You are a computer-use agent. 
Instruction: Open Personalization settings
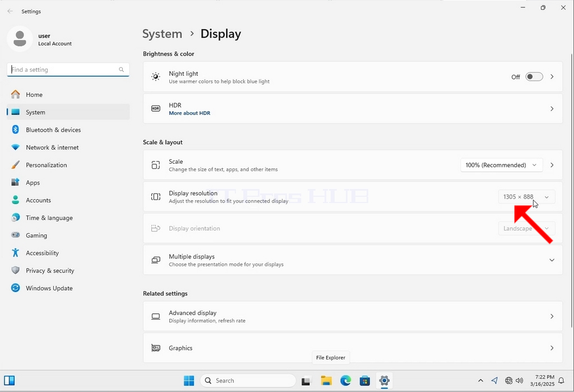[x=68, y=165]
